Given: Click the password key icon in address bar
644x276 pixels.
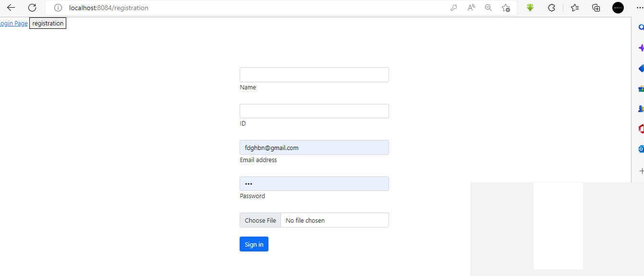Looking at the screenshot, I should [453, 8].
